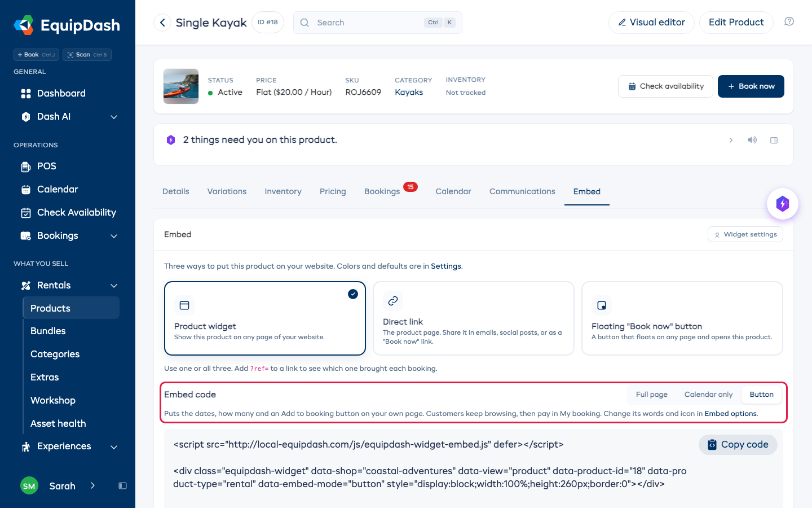Click the Check availability button
The width and height of the screenshot is (812, 508).
click(x=665, y=86)
